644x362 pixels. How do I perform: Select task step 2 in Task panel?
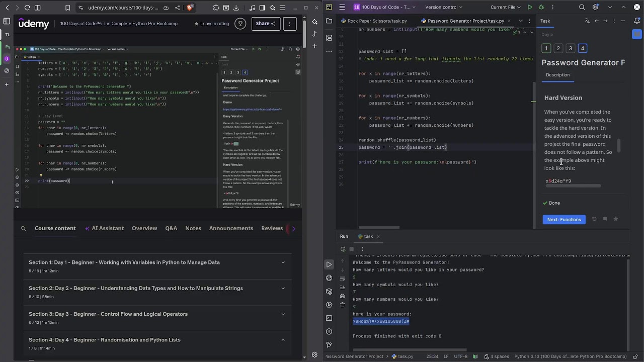558,48
